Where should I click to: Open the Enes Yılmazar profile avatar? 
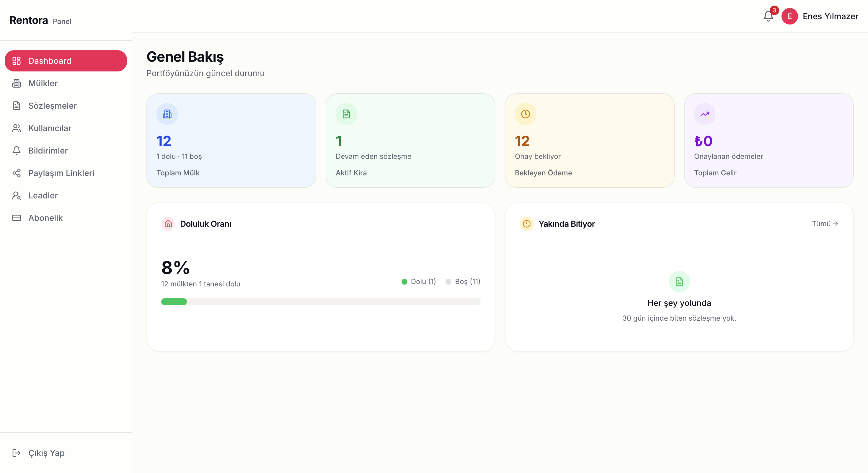pyautogui.click(x=790, y=16)
